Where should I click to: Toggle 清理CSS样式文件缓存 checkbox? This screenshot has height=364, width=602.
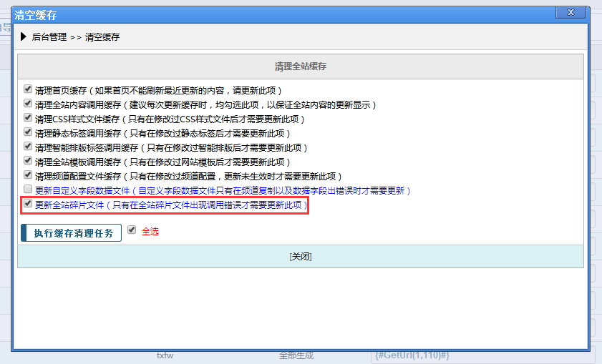click(x=28, y=118)
